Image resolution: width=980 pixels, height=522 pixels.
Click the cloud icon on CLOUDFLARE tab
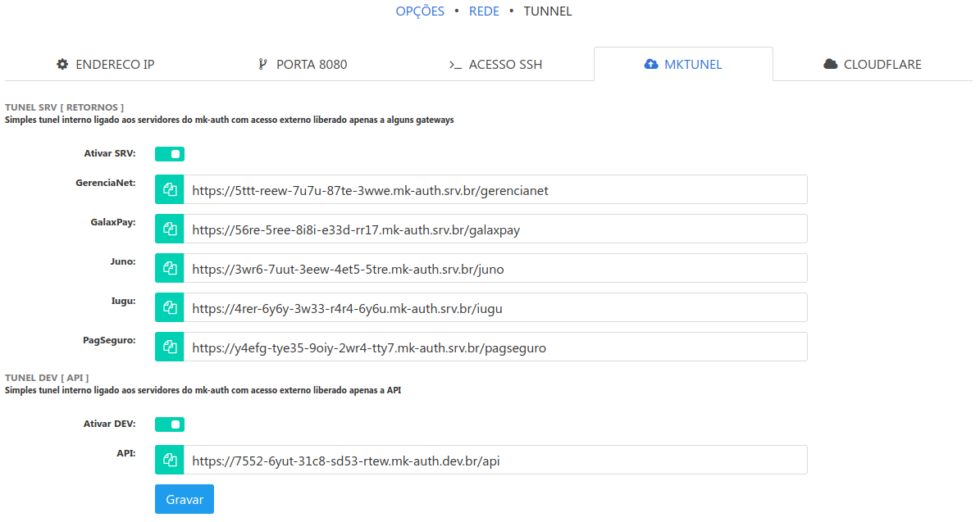coord(830,64)
